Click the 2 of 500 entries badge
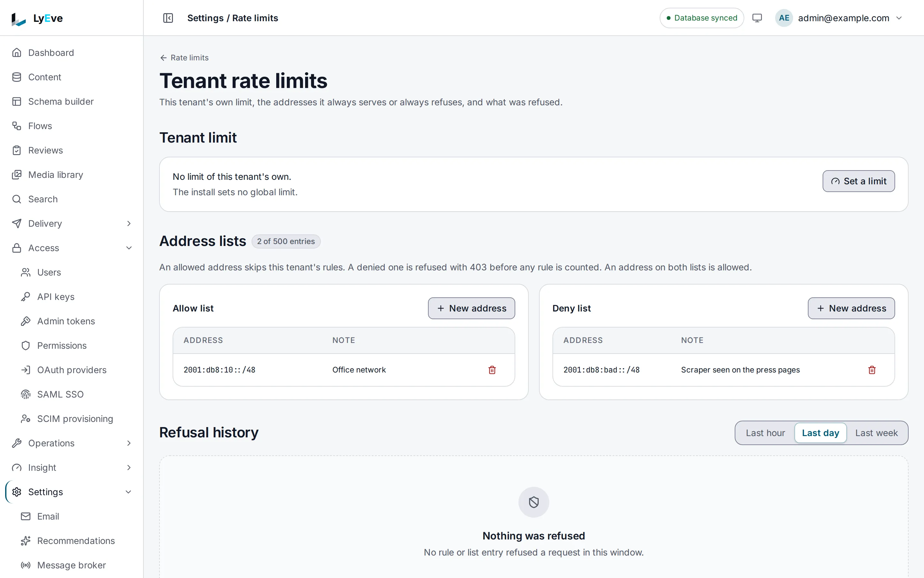Viewport: 924px width, 578px height. pyautogui.click(x=286, y=241)
